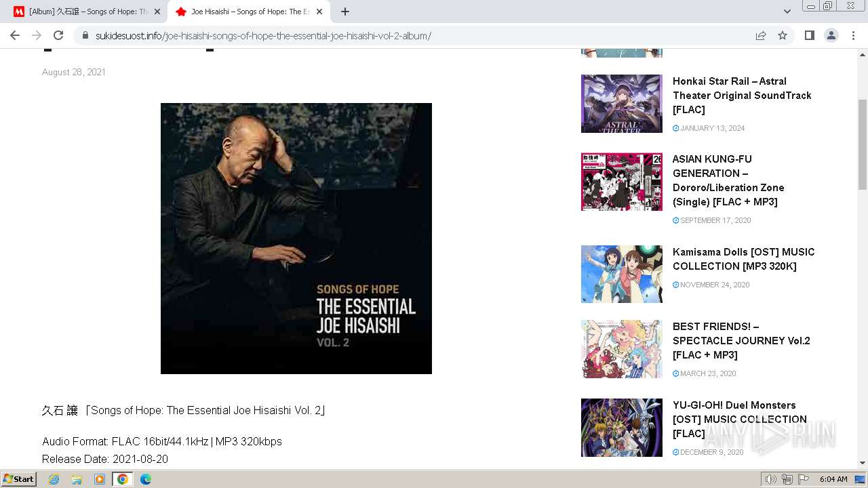
Task: Reload the current page
Action: 58,35
